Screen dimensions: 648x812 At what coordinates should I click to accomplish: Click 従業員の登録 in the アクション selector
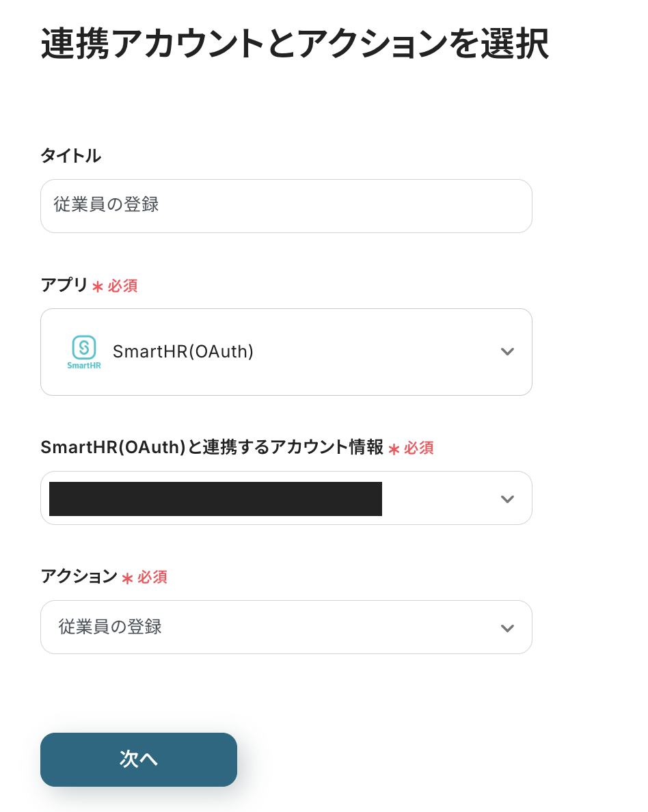[x=111, y=627]
